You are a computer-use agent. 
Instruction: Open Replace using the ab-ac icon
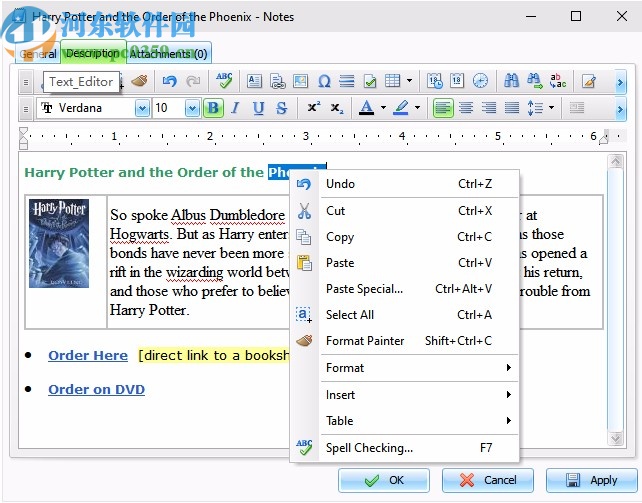558,81
